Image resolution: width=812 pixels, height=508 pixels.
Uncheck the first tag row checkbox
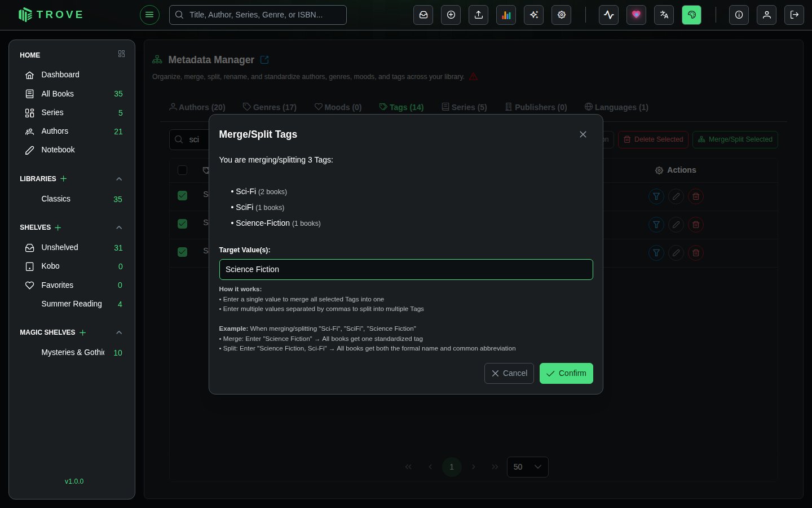coord(182,195)
